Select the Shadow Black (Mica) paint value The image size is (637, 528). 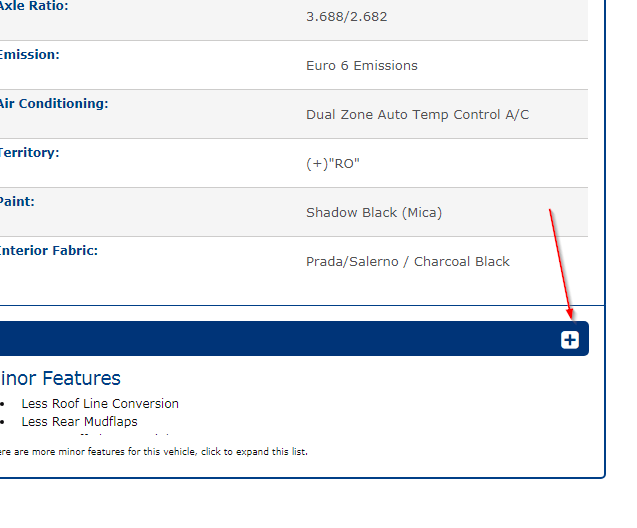[374, 213]
